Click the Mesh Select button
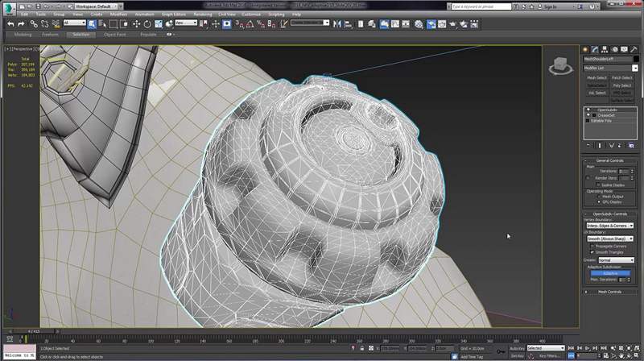The image size is (644, 361). click(597, 77)
